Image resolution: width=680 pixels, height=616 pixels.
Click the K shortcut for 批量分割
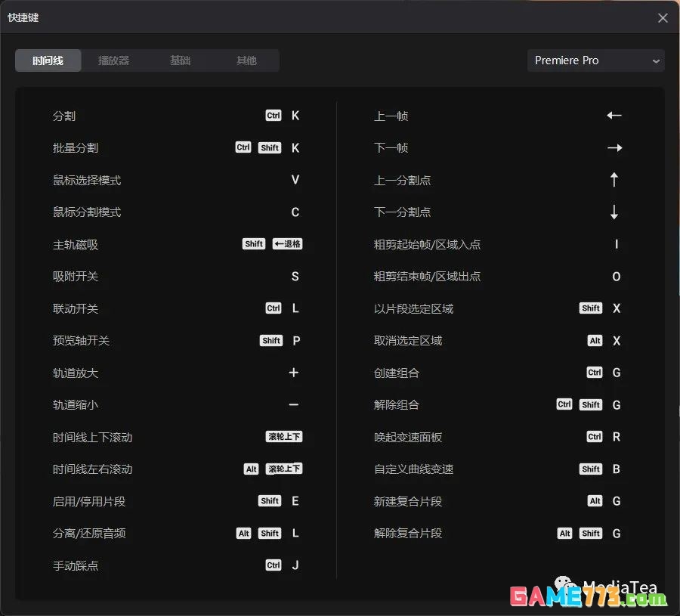295,147
